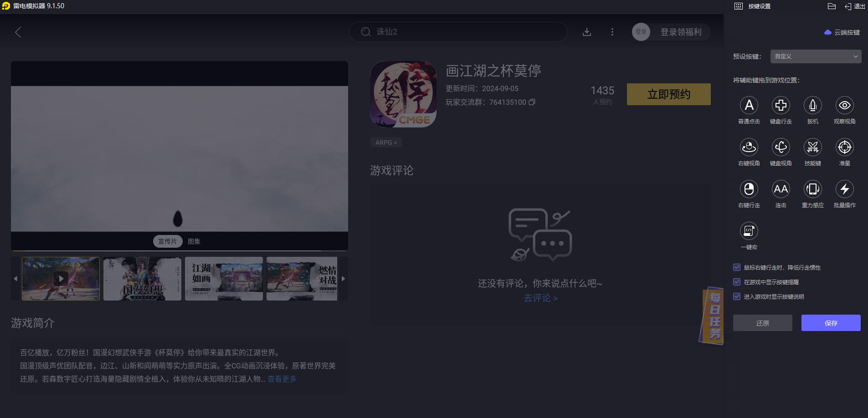Click the search magnifier icon
The height and width of the screenshot is (418, 868).
point(365,32)
